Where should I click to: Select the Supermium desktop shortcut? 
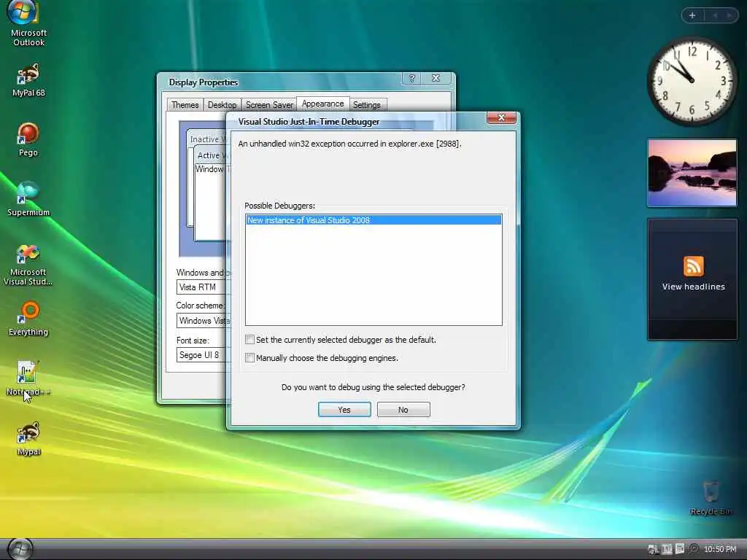point(28,198)
